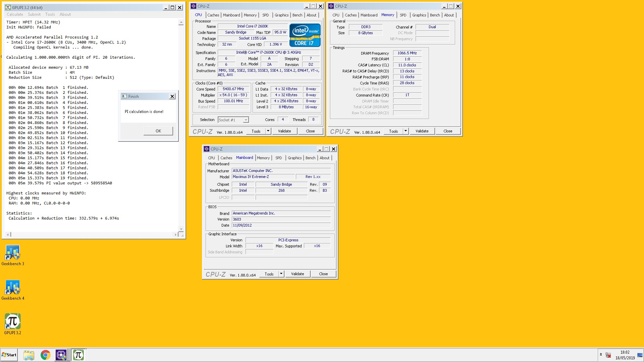
Task: Open Graphics tab in CPU-Z CPU window
Action: click(x=281, y=15)
